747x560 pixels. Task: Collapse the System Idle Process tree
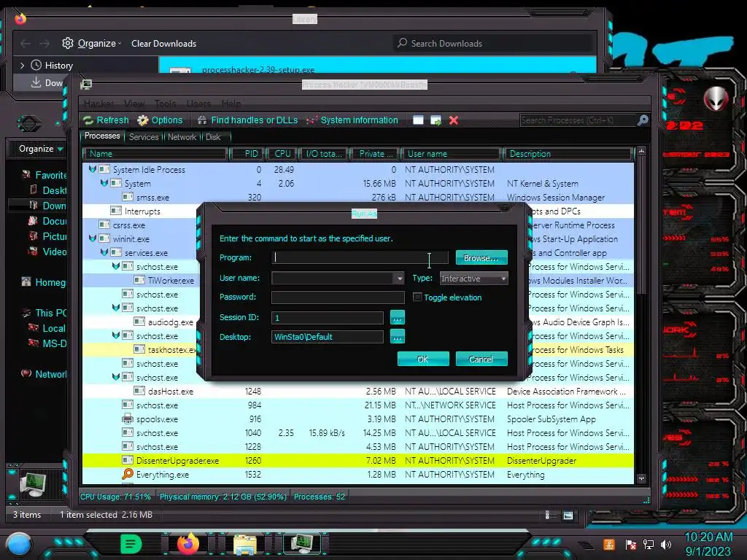(93, 169)
